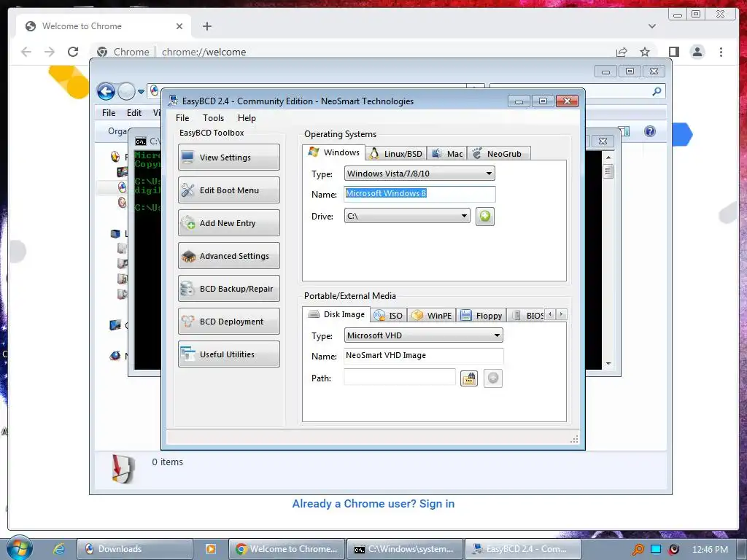Go to BCD Backup/Repair

tap(228, 289)
